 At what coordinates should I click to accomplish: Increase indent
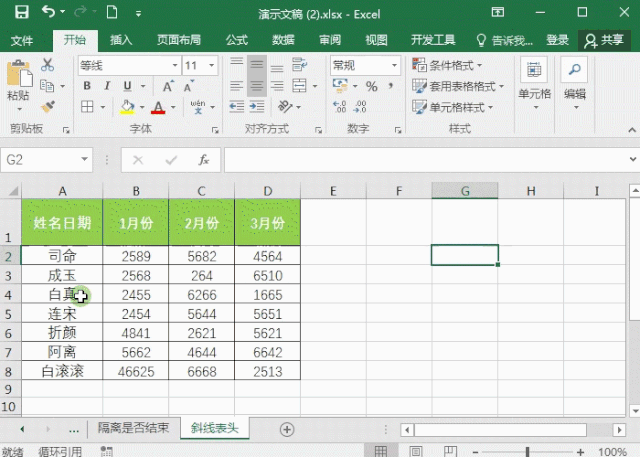tap(257, 107)
